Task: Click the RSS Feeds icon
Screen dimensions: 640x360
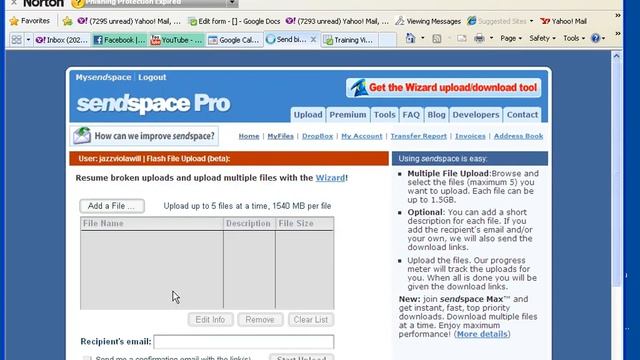Action: [436, 38]
